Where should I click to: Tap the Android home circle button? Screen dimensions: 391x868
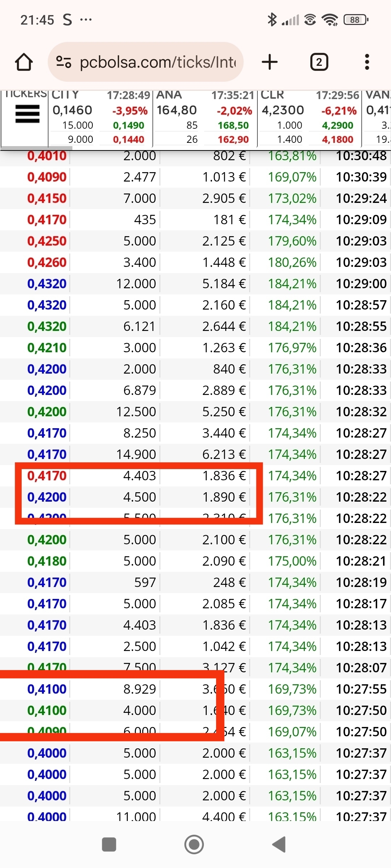[194, 844]
